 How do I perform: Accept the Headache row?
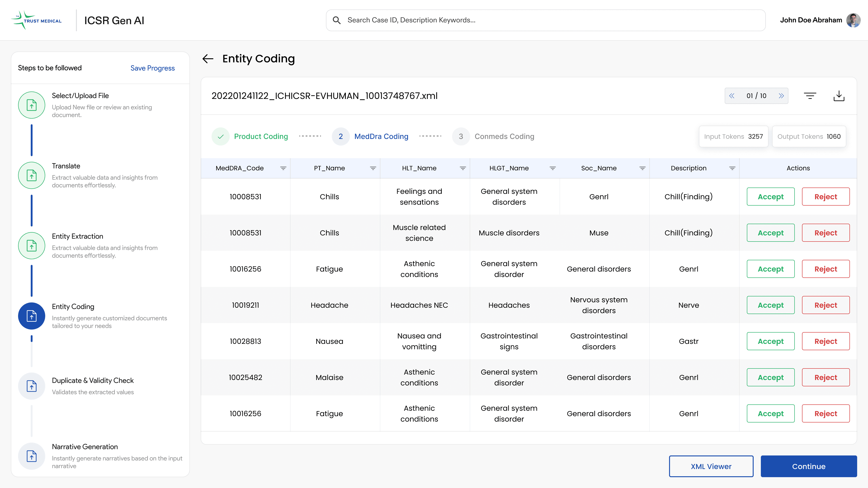[x=771, y=305]
